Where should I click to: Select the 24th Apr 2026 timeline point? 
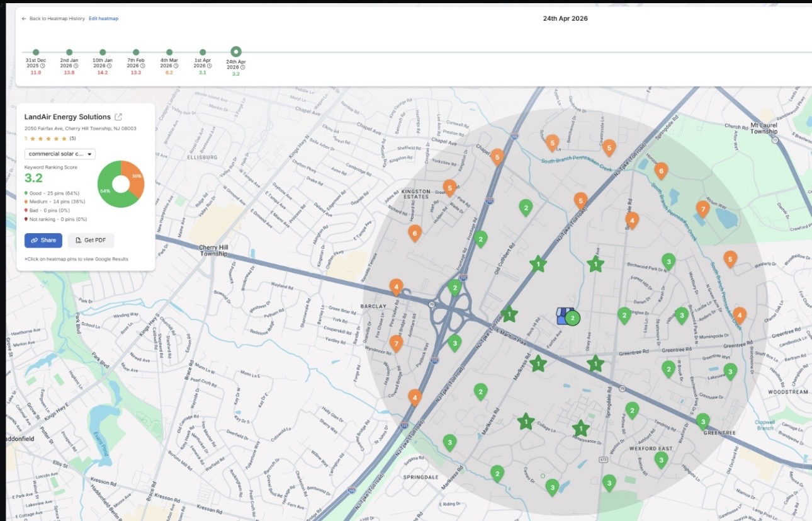pos(236,52)
